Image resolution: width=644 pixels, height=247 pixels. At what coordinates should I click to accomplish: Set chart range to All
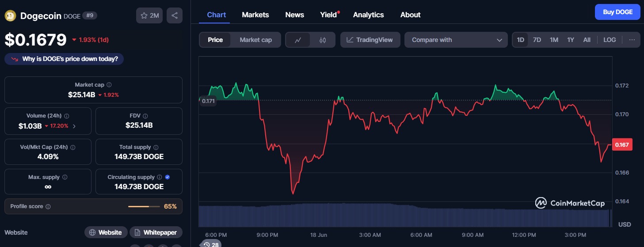[587, 40]
